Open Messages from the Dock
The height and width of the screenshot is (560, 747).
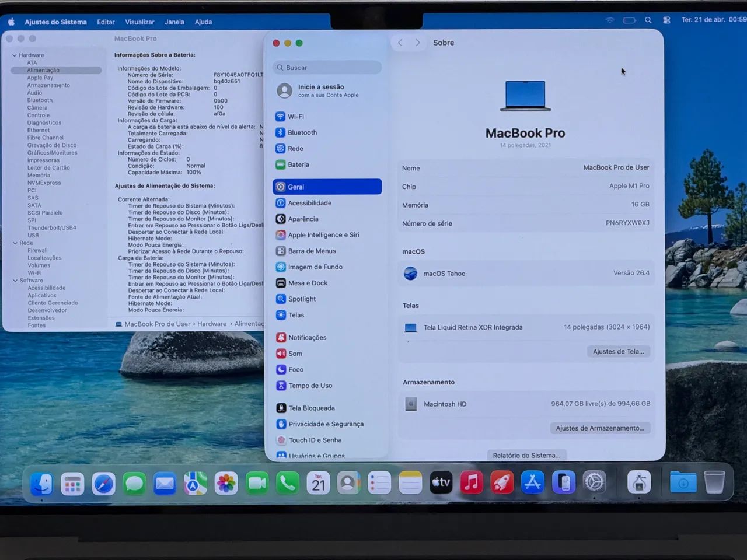point(134,483)
